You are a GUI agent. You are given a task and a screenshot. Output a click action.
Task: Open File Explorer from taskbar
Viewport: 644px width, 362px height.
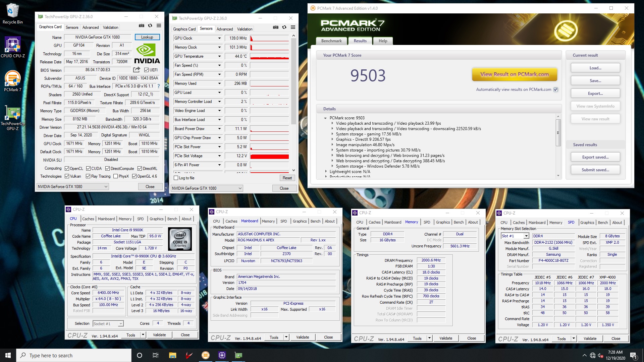(172, 355)
